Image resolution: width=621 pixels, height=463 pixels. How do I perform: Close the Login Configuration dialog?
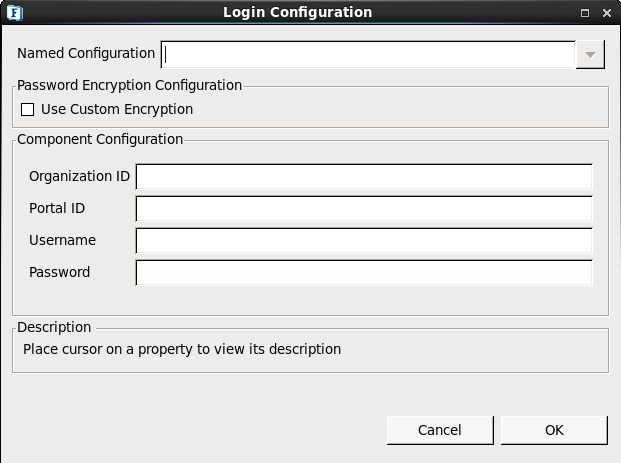(x=607, y=13)
